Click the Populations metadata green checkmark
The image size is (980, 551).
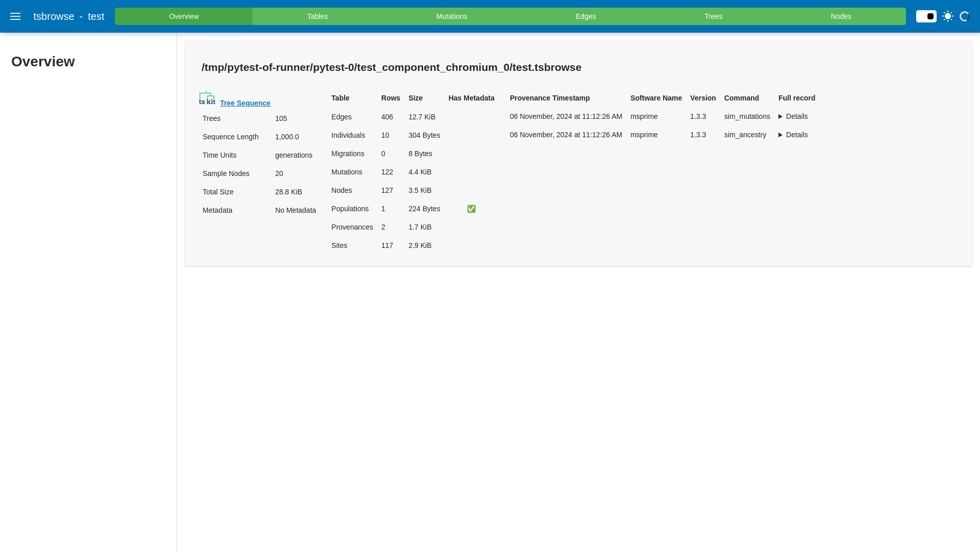471,209
